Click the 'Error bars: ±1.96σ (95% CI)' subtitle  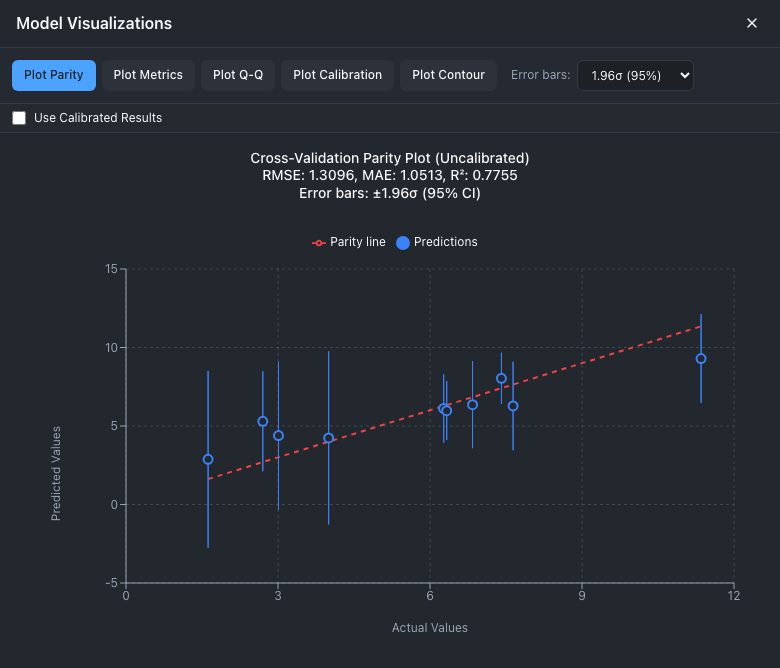[390, 193]
